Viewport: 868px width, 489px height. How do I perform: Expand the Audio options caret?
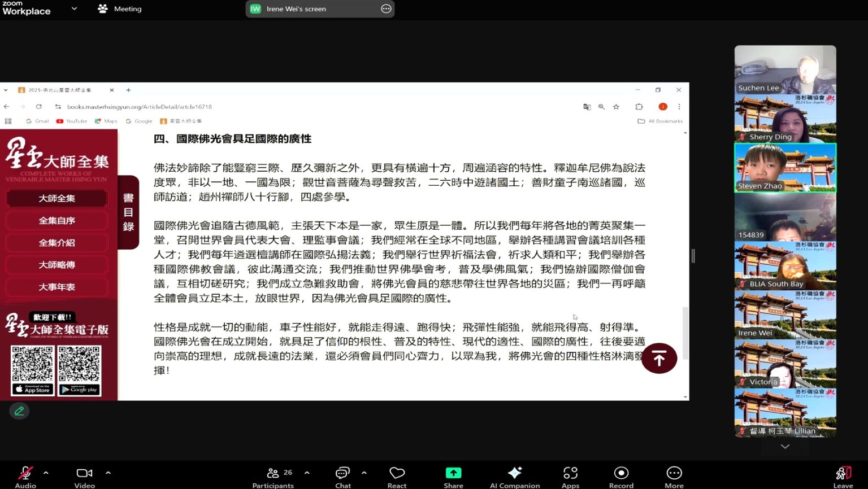[x=46, y=473]
